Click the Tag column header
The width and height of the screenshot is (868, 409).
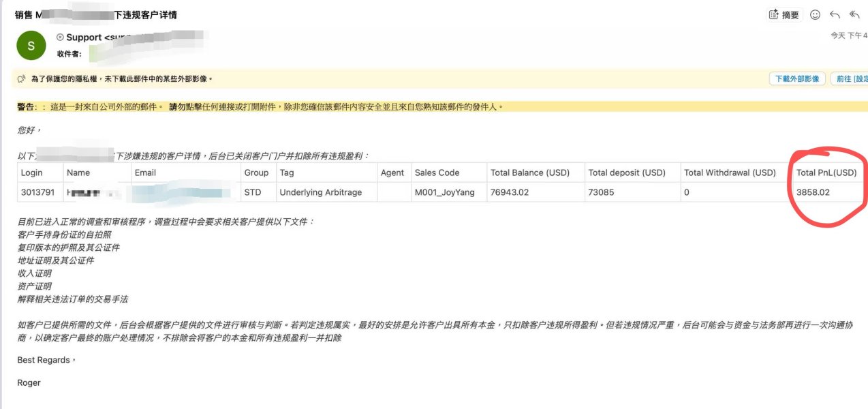pyautogui.click(x=287, y=172)
